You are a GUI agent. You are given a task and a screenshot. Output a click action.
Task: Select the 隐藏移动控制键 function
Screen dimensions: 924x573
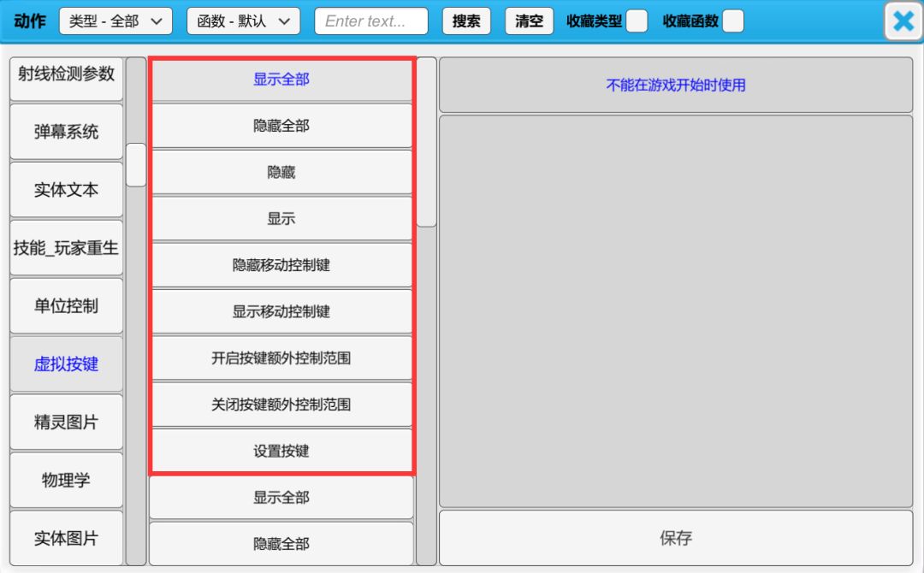281,265
